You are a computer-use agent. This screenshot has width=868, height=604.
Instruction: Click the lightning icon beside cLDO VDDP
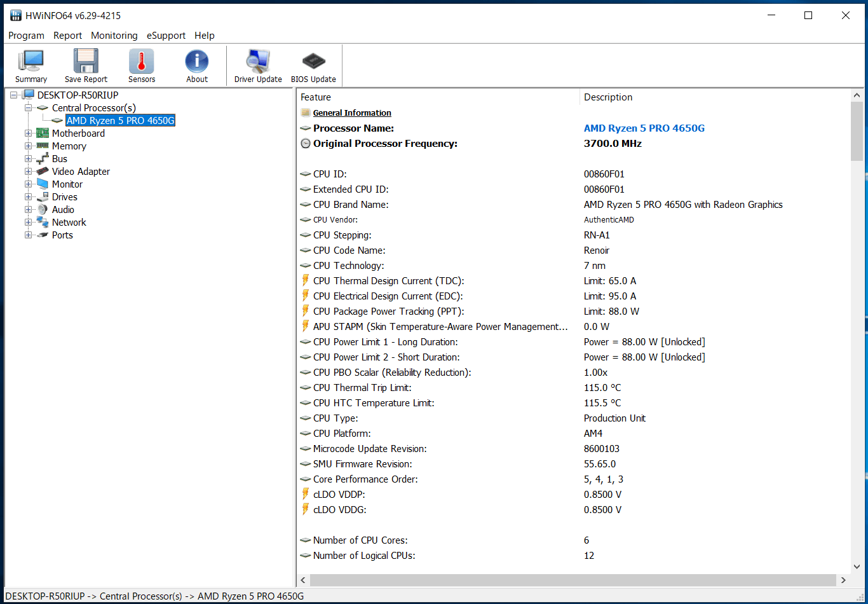306,495
